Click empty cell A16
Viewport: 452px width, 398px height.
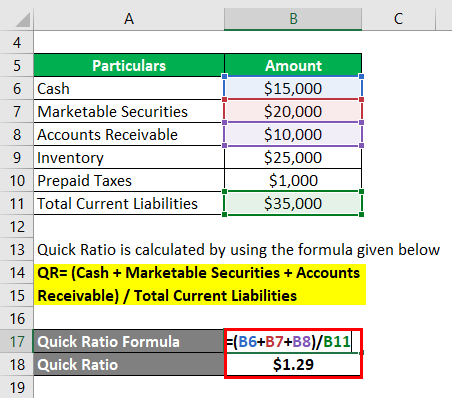click(x=129, y=318)
